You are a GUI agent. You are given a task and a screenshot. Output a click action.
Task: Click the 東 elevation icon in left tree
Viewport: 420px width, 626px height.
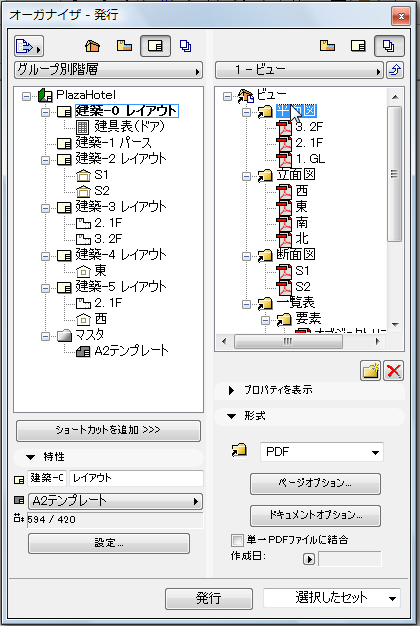pyautogui.click(x=83, y=271)
